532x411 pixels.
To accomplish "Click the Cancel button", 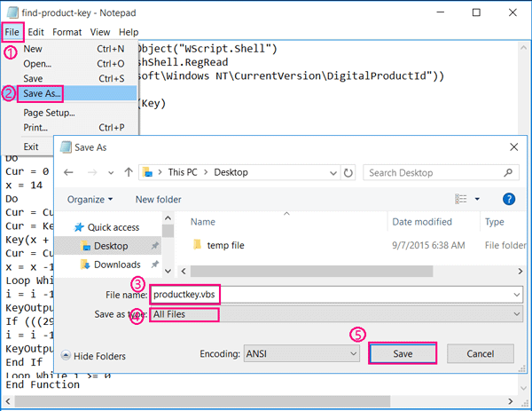I will pyautogui.click(x=480, y=354).
